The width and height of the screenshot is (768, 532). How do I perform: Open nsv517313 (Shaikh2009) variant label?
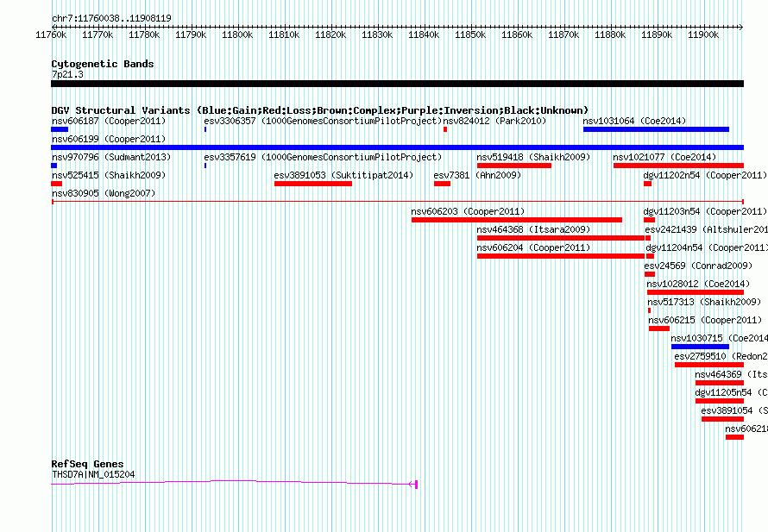pyautogui.click(x=704, y=302)
